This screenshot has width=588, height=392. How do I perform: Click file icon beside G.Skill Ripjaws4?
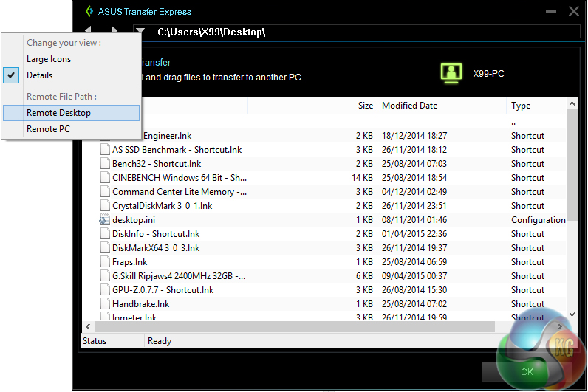[105, 276]
